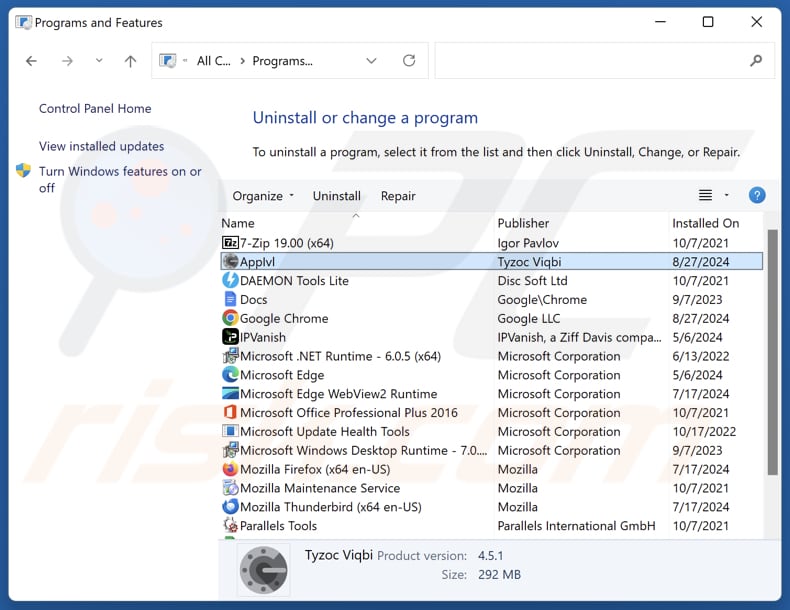Click the IPVanish program icon

pyautogui.click(x=230, y=336)
